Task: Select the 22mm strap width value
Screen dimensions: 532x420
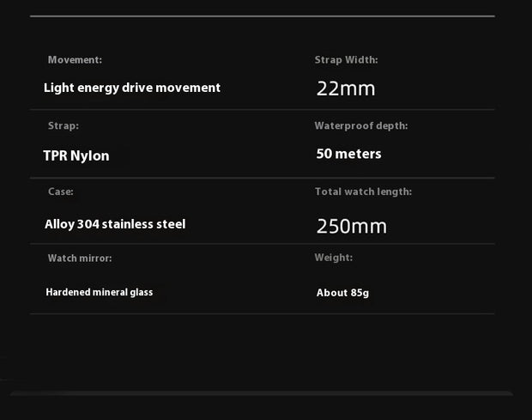Action: [346, 88]
